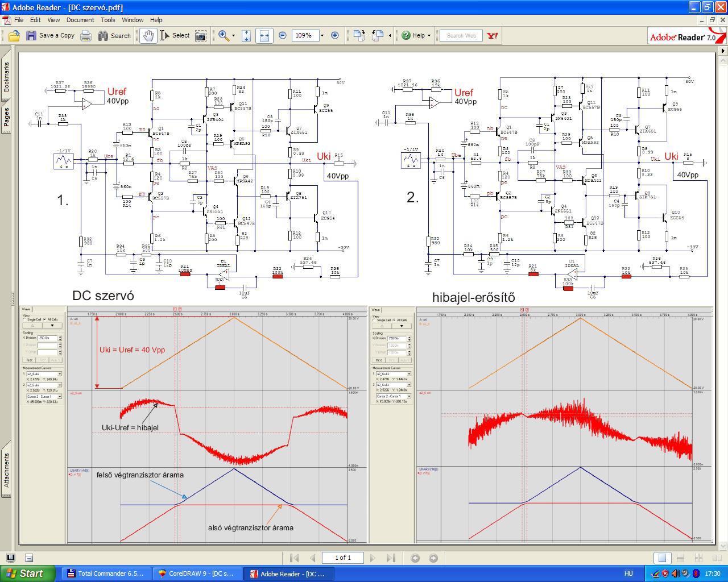Click the Adobe Reader taskbar button
Screen dimensions: 728x582
289,573
